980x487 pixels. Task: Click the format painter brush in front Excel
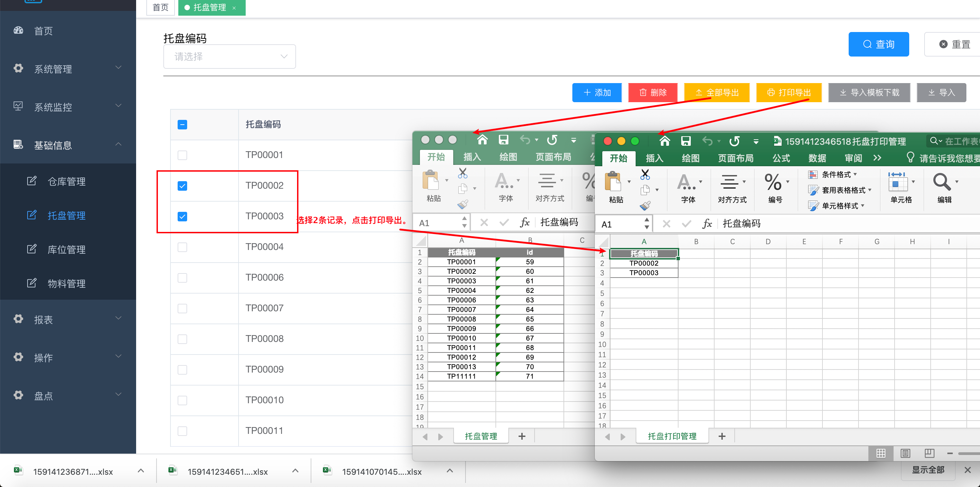click(645, 206)
